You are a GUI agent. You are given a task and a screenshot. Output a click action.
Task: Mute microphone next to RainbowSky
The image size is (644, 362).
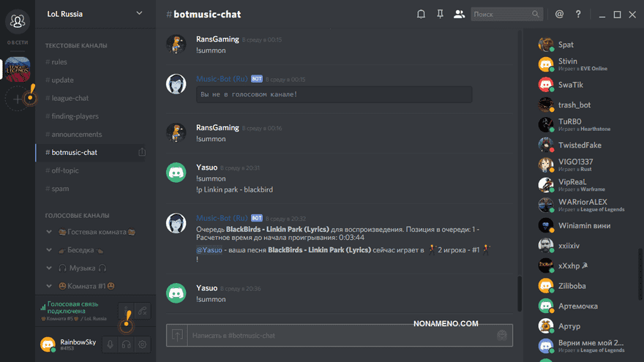tap(110, 344)
